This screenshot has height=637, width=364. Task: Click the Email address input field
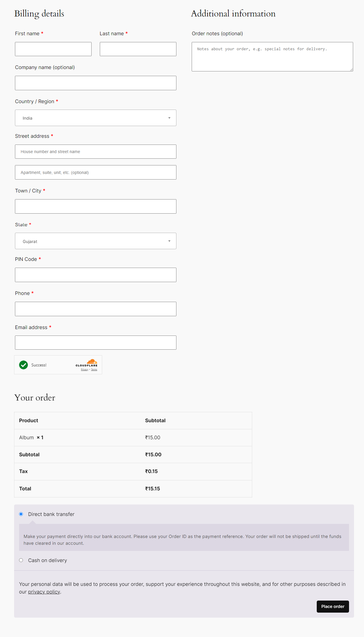pyautogui.click(x=95, y=343)
